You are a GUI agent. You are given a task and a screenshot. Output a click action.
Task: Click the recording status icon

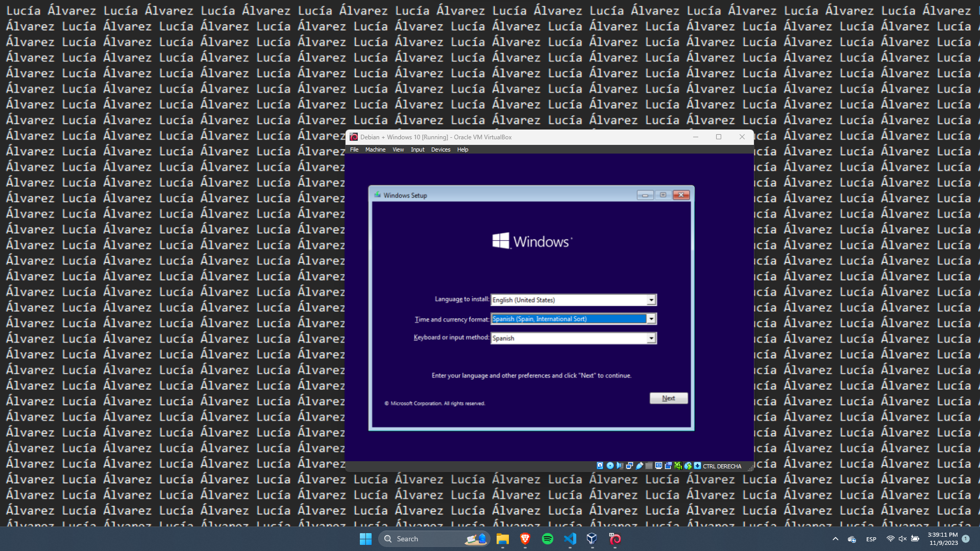[x=668, y=466]
